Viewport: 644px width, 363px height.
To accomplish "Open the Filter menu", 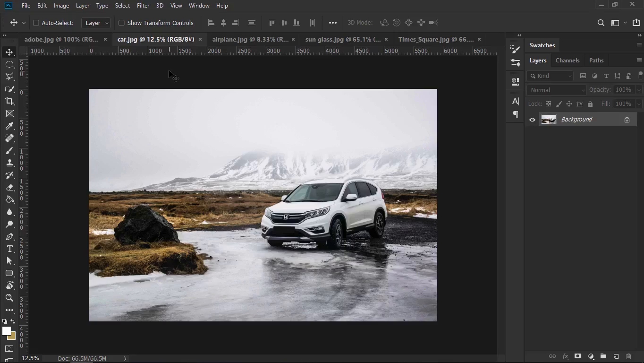I will pos(143,6).
